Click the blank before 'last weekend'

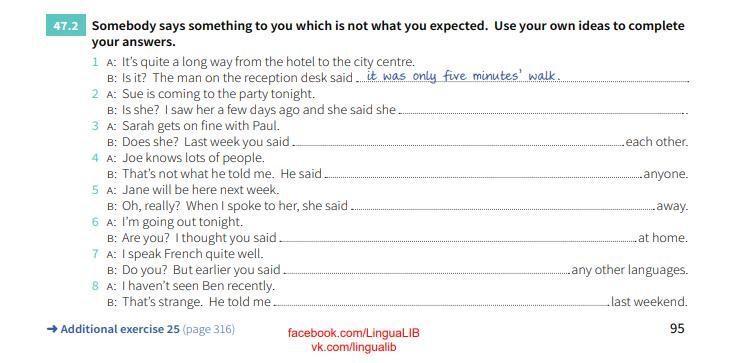coord(441,304)
